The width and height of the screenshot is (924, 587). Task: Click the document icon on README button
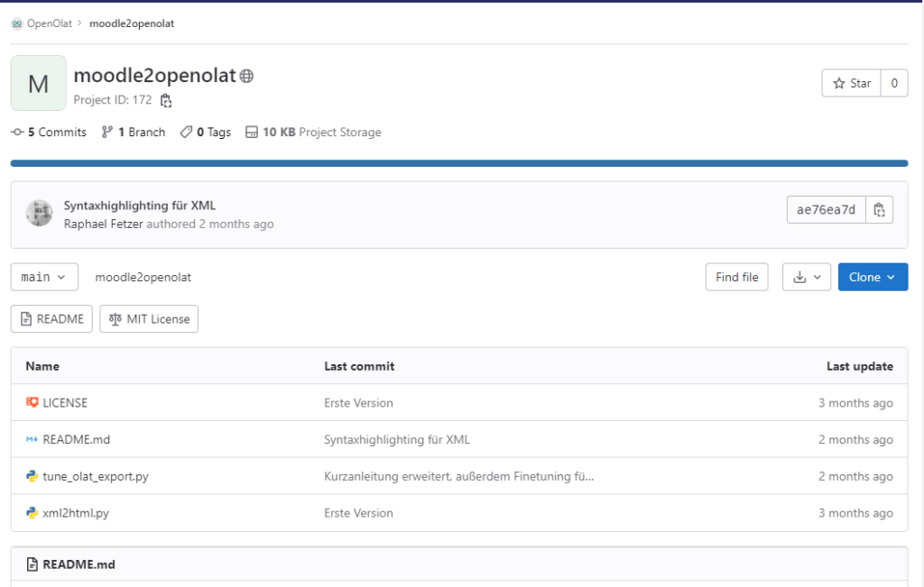point(26,318)
